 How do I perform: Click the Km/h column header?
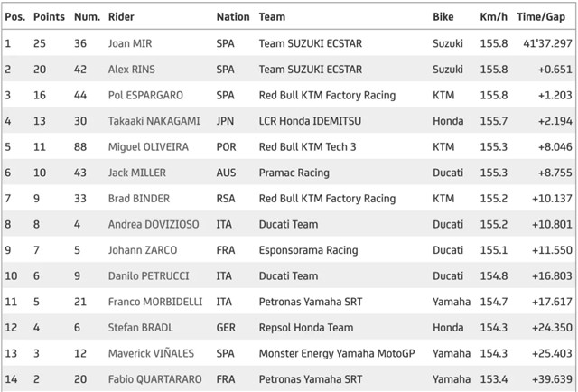494,16
